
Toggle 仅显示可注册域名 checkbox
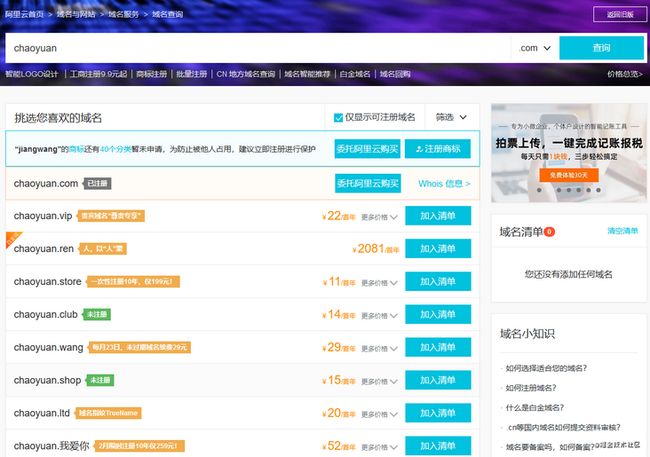tap(338, 118)
